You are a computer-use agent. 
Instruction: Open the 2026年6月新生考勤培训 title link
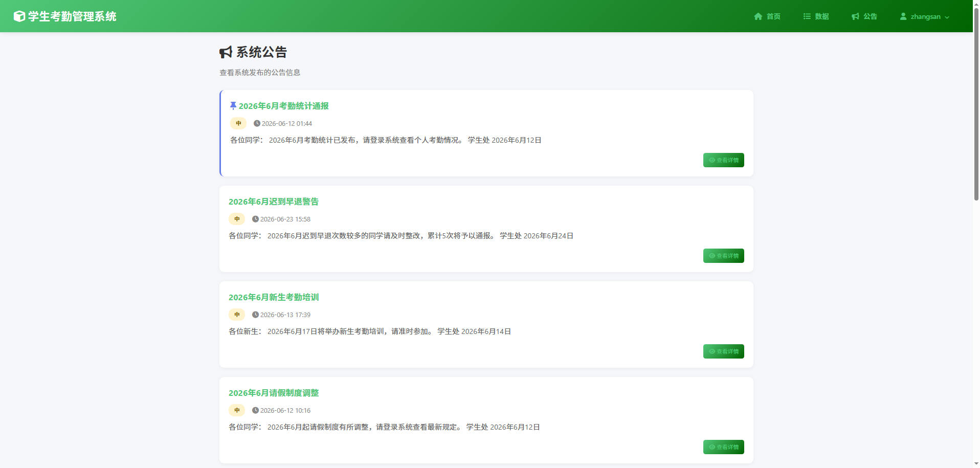[x=274, y=297]
